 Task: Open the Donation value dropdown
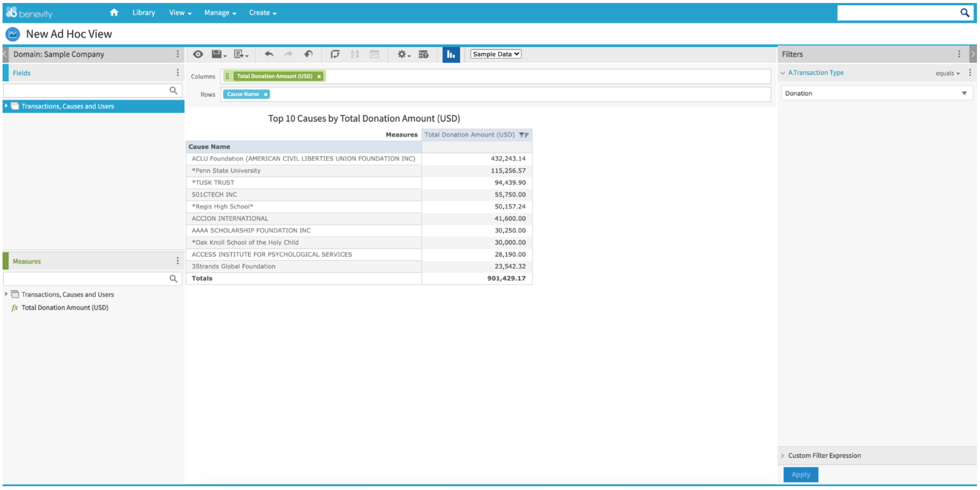[x=877, y=93]
